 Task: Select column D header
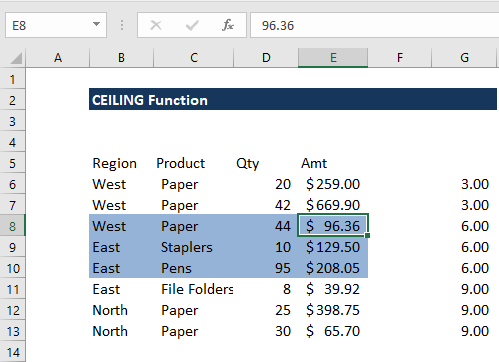266,58
